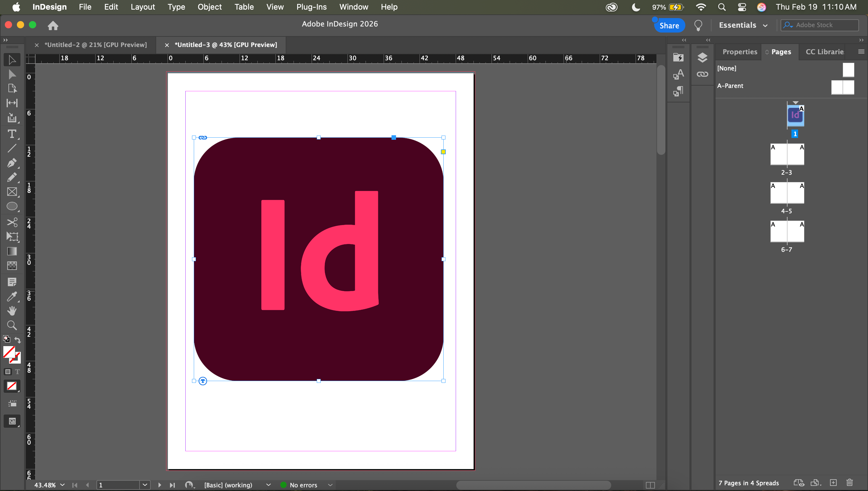Switch to the Properties tab
Image resolution: width=868 pixels, height=491 pixels.
[x=740, y=52]
